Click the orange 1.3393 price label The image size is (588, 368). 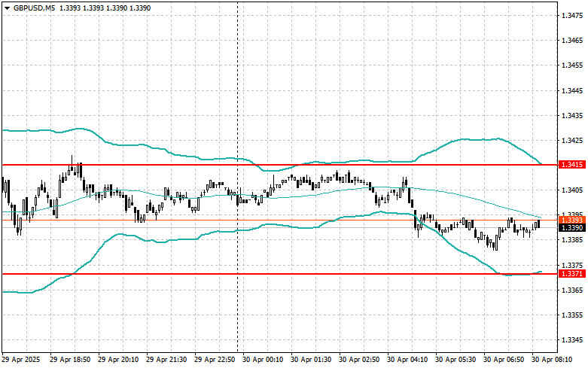[572, 220]
